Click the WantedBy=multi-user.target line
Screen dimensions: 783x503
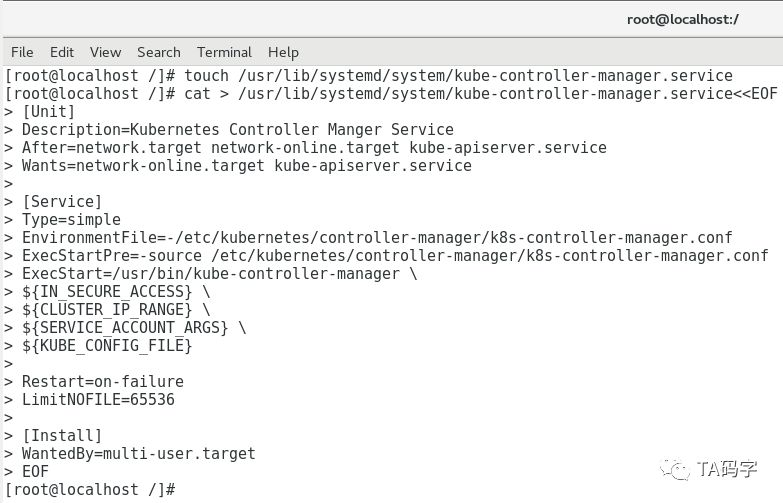coord(139,453)
